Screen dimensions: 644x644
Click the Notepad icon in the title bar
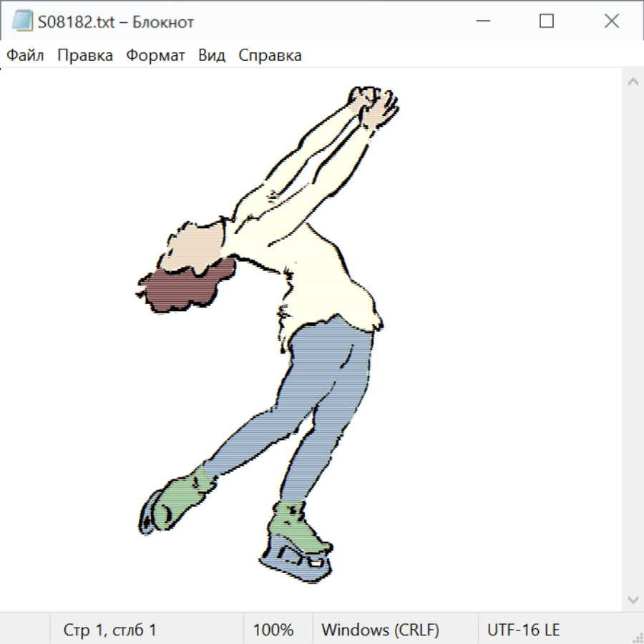(22, 21)
